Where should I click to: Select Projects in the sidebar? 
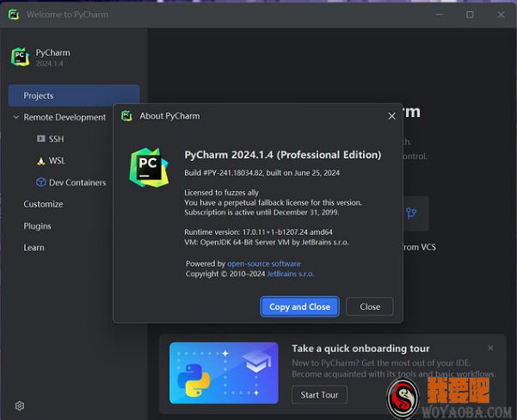74,96
